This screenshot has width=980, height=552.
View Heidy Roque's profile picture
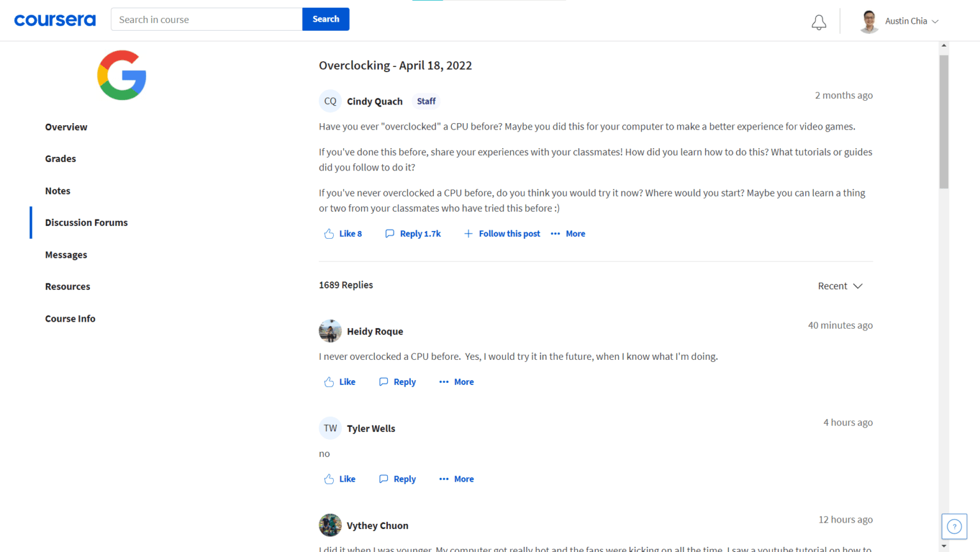(330, 331)
